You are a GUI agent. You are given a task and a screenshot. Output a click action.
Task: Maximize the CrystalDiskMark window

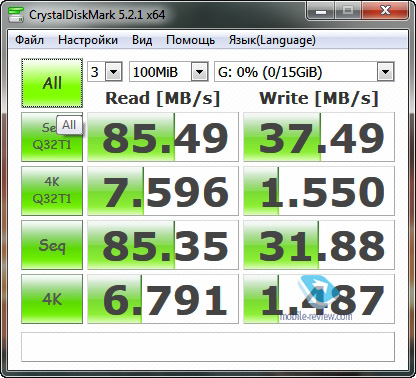point(348,11)
